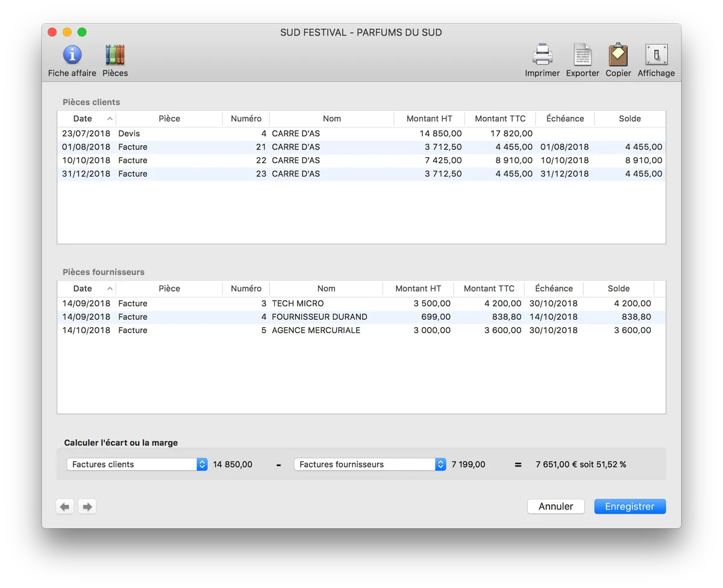The height and width of the screenshot is (588, 723).
Task: Click the 7 651,00 € margin result
Action: (x=581, y=464)
